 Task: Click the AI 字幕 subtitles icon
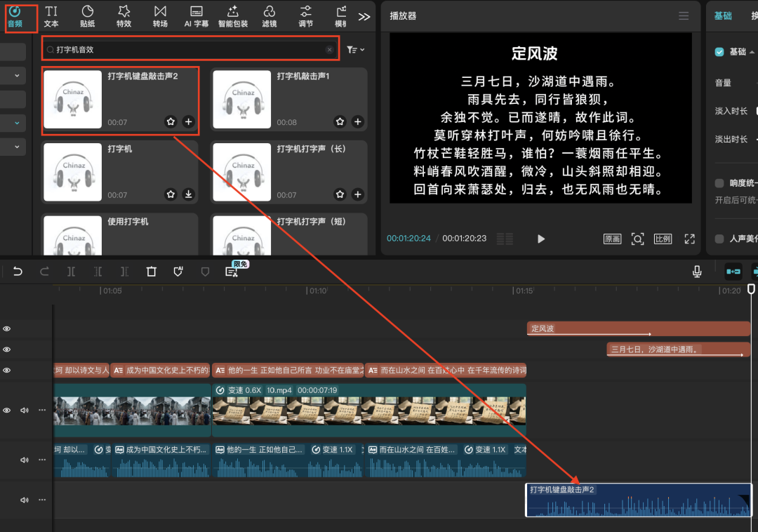(x=197, y=15)
